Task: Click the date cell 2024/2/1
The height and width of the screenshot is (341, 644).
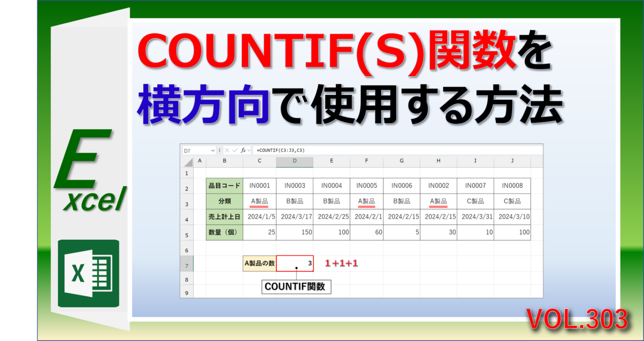Action: click(367, 217)
